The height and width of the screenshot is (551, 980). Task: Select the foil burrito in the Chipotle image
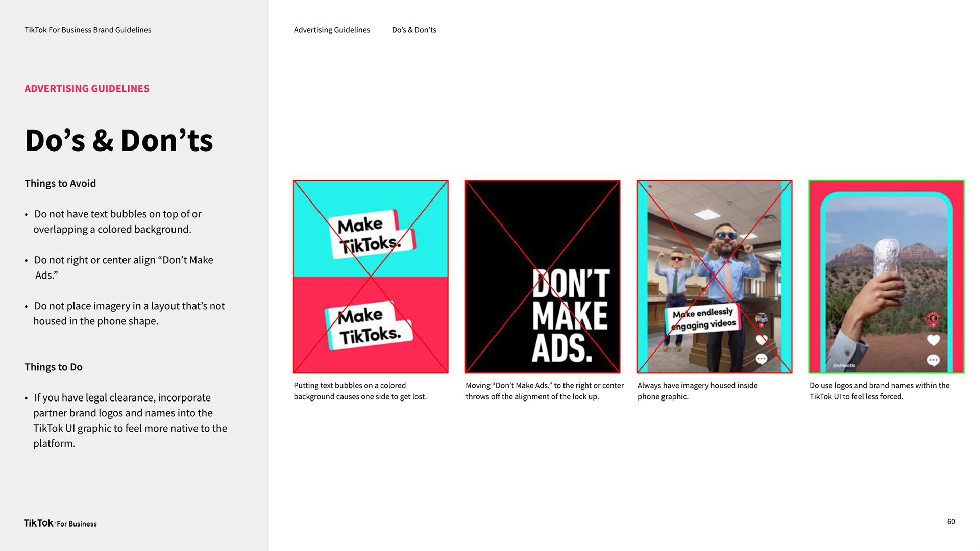(887, 255)
